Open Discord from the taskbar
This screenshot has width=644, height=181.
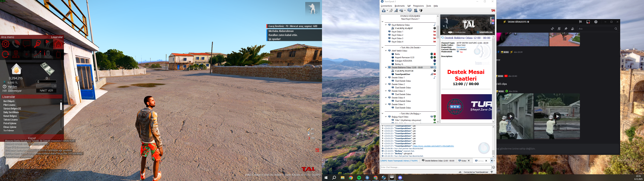400,178
